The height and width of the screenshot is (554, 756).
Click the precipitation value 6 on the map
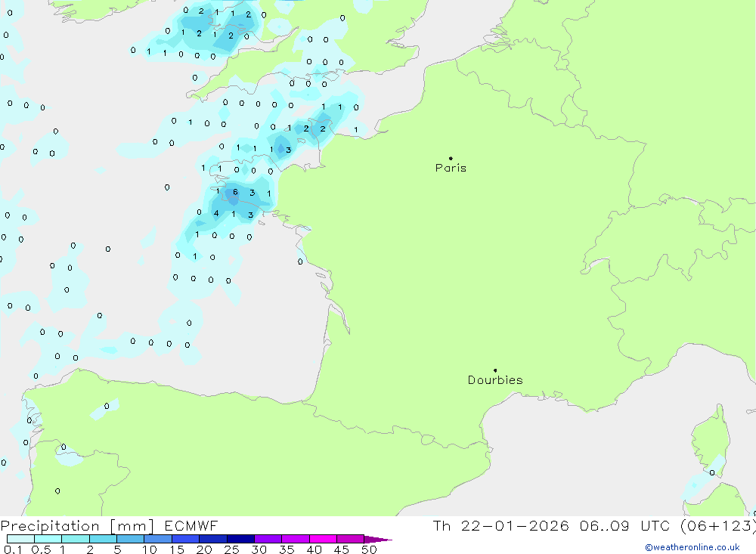pos(235,192)
